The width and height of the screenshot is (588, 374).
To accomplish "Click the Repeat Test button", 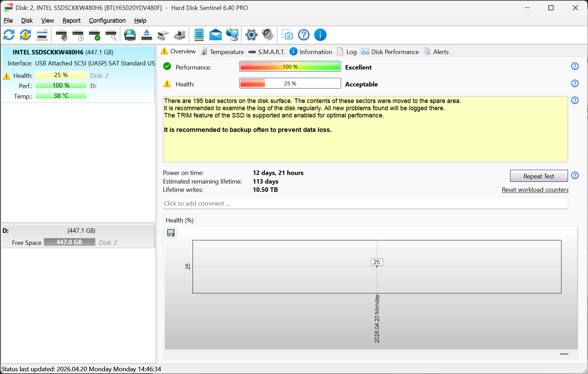I will [x=539, y=176].
